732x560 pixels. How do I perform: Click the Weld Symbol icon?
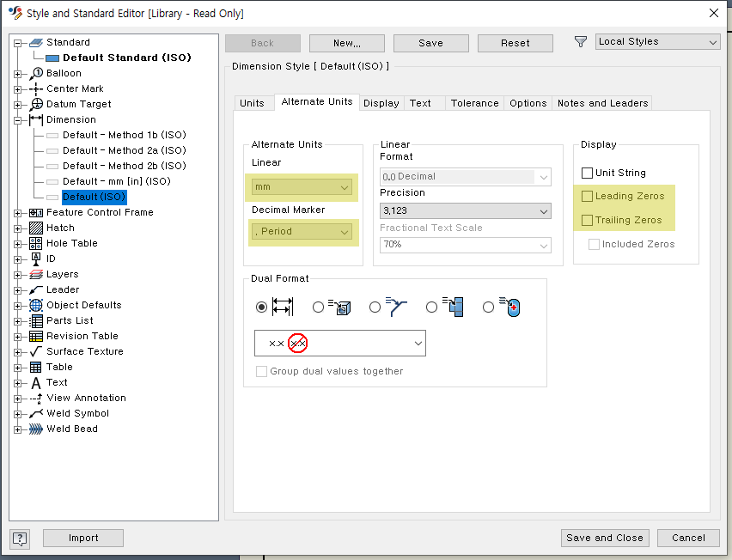(36, 413)
